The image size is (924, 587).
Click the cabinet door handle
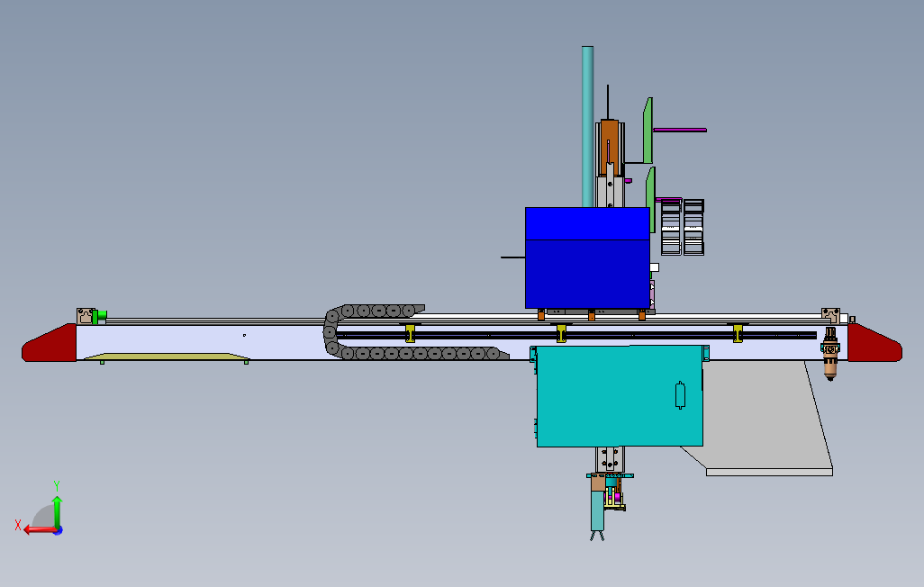point(680,395)
